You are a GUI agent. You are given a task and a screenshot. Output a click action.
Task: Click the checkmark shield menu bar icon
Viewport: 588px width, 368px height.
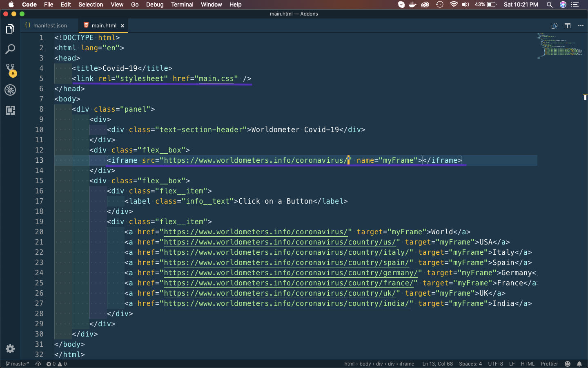point(401,4)
